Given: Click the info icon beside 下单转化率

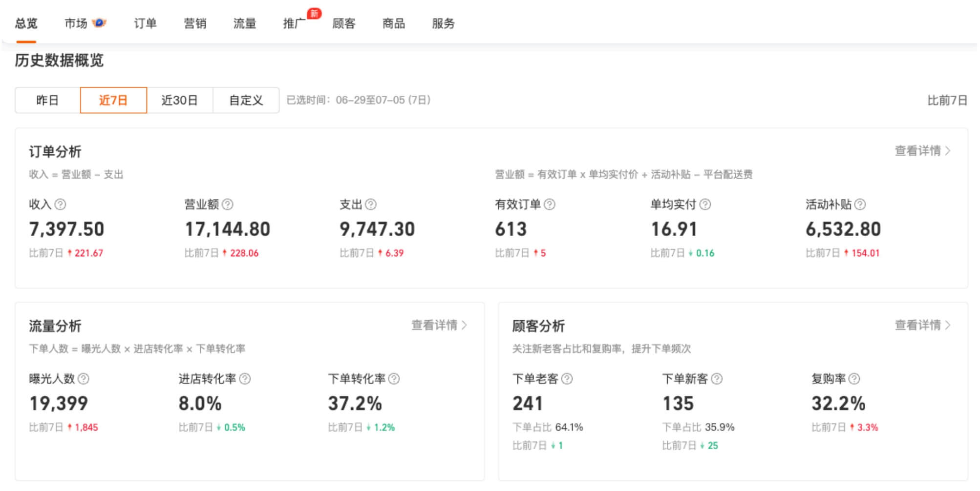Looking at the screenshot, I should (x=394, y=379).
